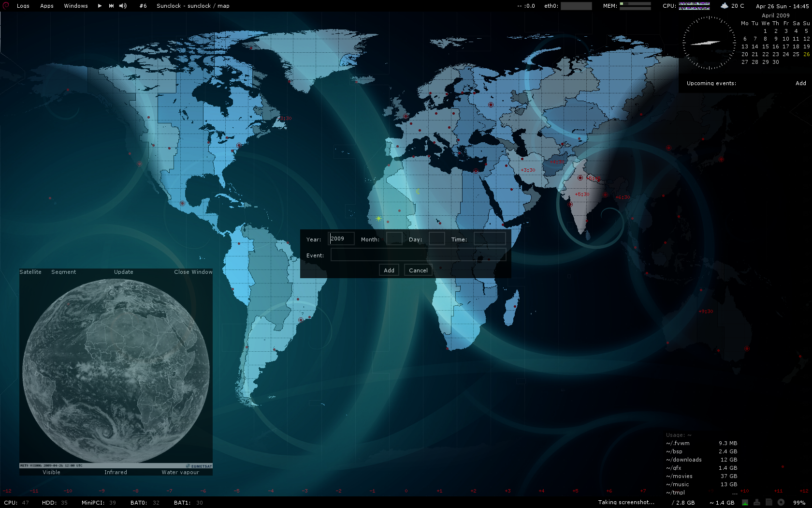Screen dimensions: 812x508
Task: Open the Windows menu
Action: point(76,6)
